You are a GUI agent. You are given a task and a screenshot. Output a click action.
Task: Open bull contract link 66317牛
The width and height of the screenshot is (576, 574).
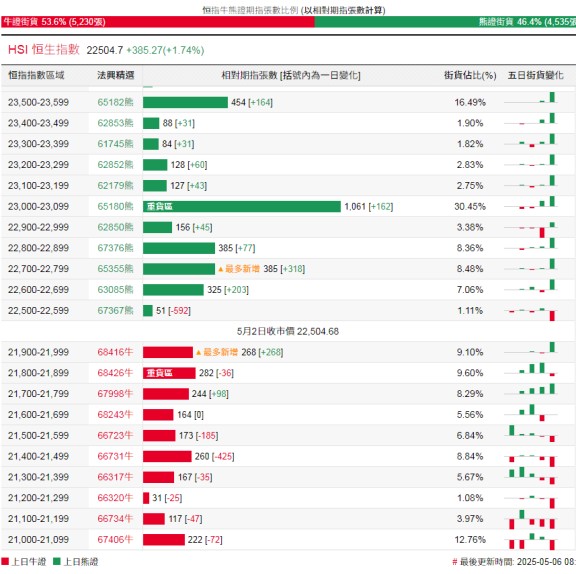click(x=115, y=477)
